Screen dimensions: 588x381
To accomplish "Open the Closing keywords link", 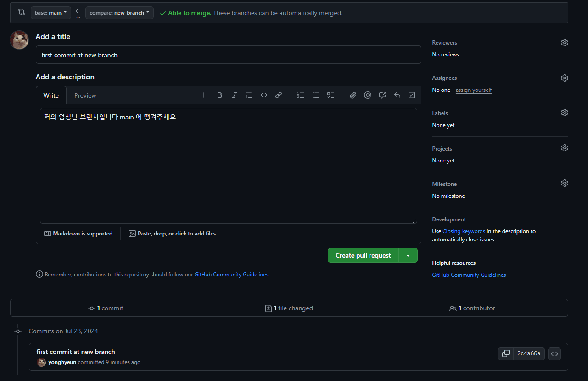I will [464, 231].
